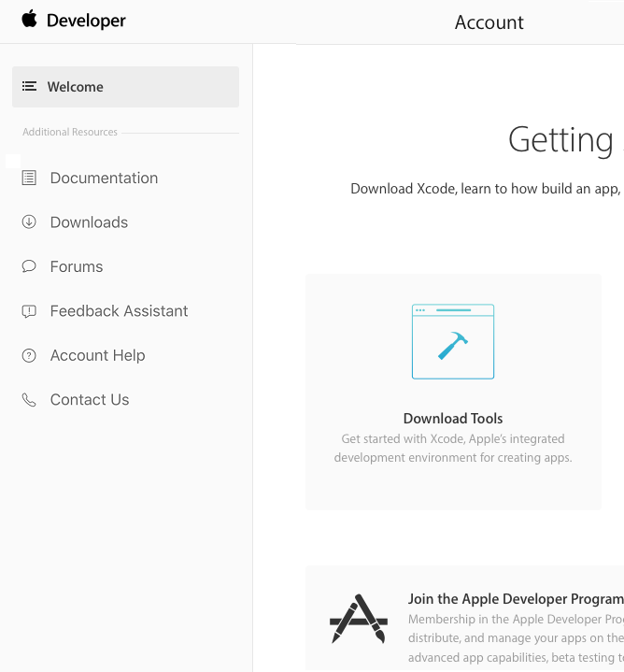Click the Additional Resources section label
The image size is (624, 672).
tap(70, 132)
